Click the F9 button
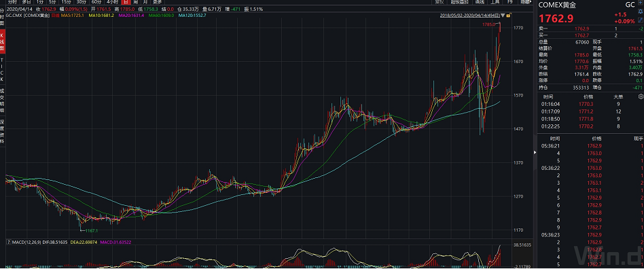This screenshot has height=269, width=644. pos(510,2)
